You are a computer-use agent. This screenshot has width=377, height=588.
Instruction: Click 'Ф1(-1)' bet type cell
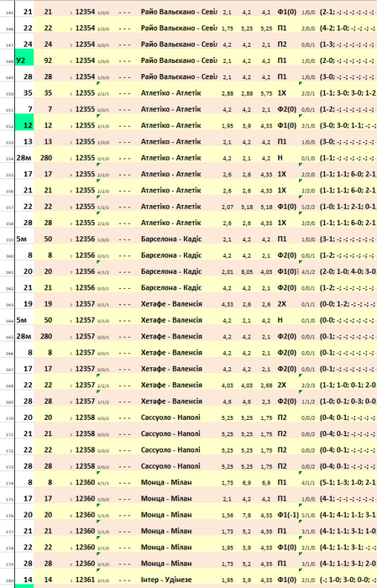tap(288, 515)
